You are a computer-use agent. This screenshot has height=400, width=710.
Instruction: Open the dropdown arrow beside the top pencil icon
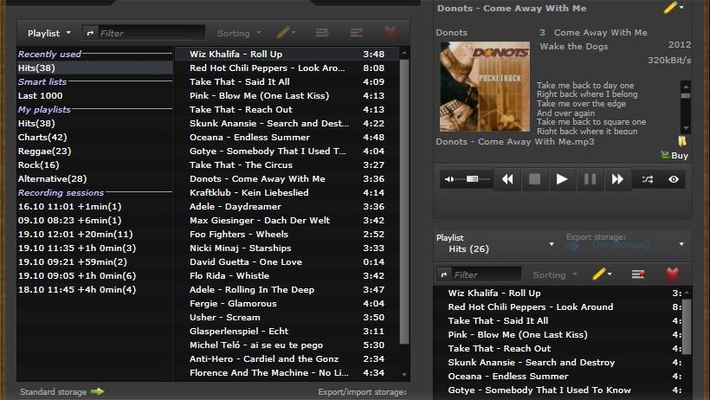tap(681, 7)
